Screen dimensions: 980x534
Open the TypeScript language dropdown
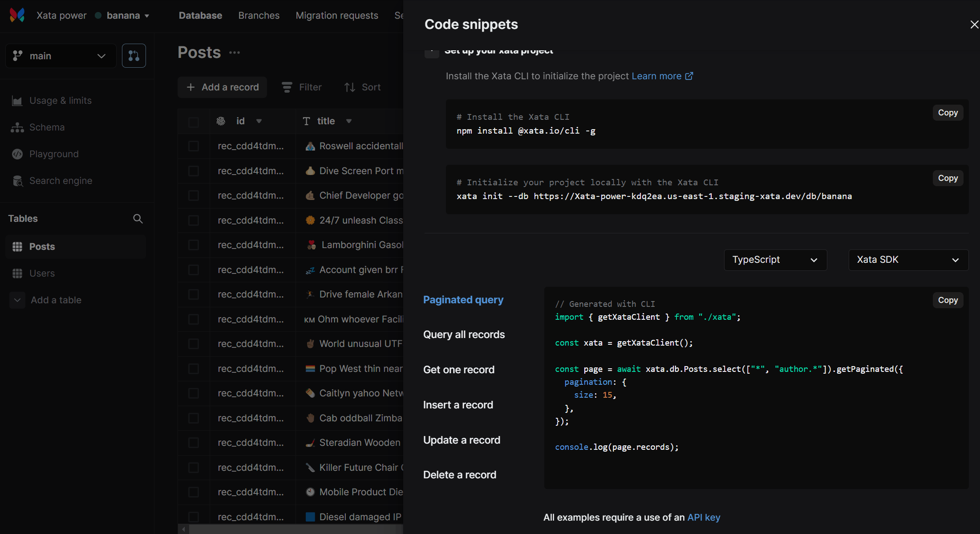pyautogui.click(x=775, y=260)
